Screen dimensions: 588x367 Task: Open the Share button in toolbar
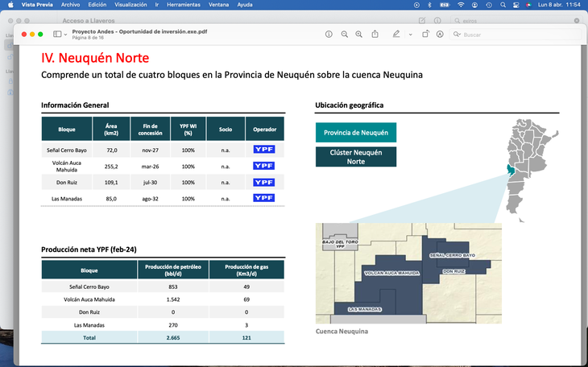pos(375,35)
